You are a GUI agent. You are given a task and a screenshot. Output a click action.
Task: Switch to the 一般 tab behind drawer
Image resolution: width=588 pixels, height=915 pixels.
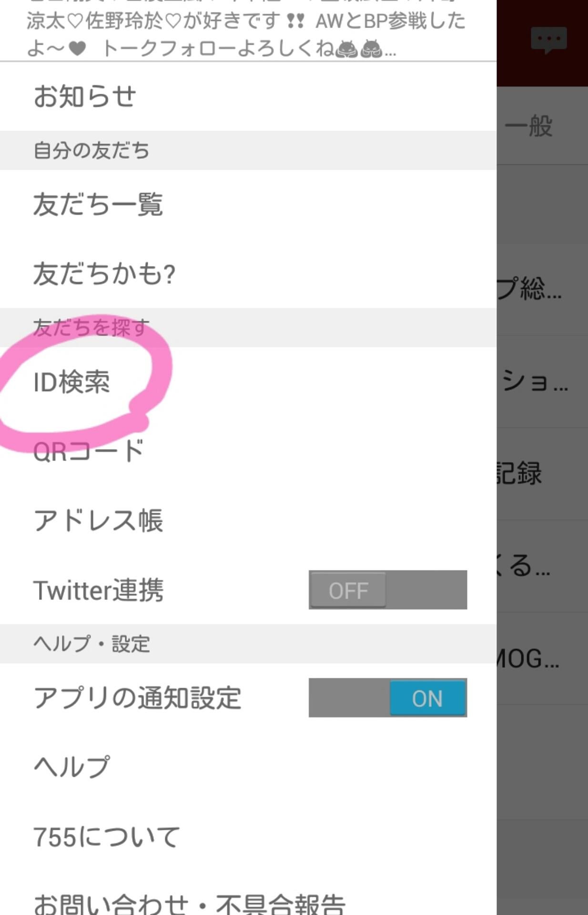point(529,127)
